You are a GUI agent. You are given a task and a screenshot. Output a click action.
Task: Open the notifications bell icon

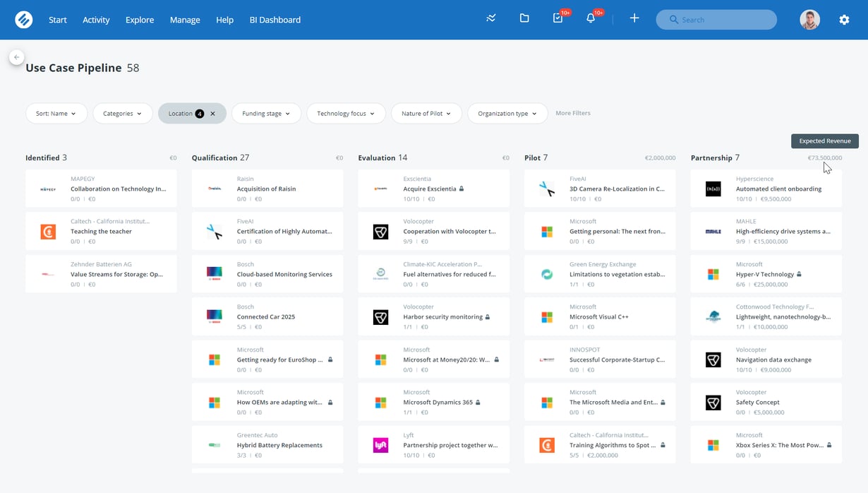[591, 18]
